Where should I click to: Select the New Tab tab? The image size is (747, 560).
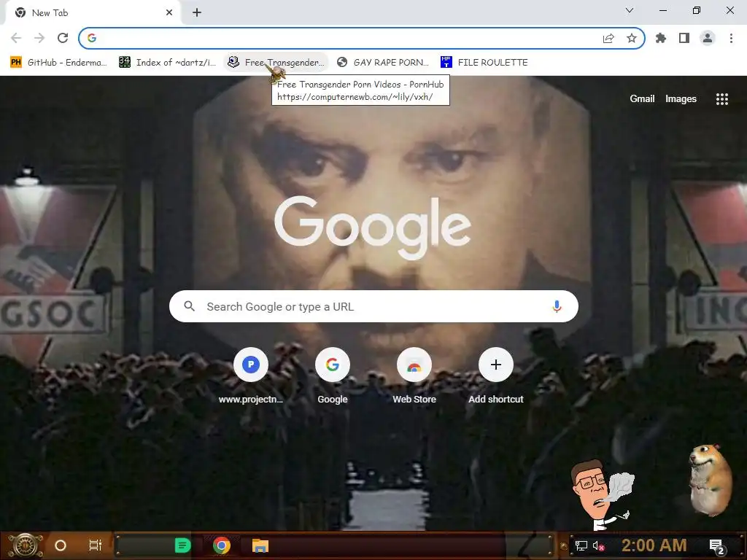[x=93, y=13]
